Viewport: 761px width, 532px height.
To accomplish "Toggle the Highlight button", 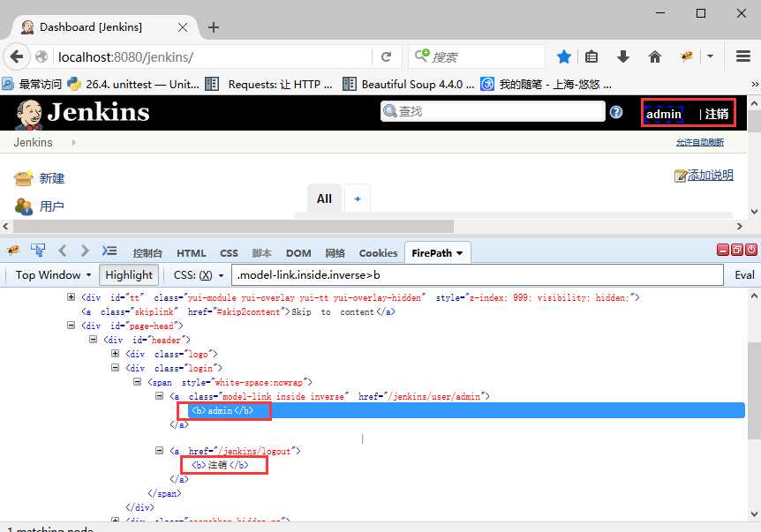I will click(x=129, y=275).
